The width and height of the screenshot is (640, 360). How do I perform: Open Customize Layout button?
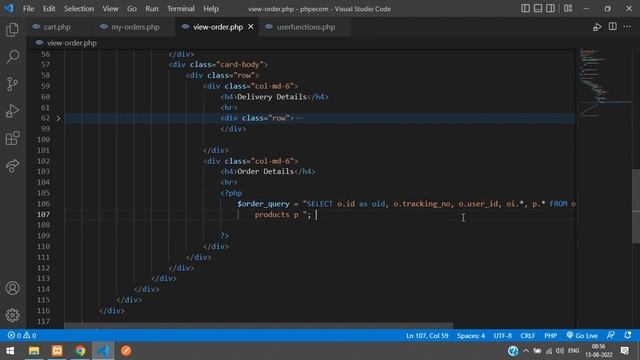(x=568, y=8)
